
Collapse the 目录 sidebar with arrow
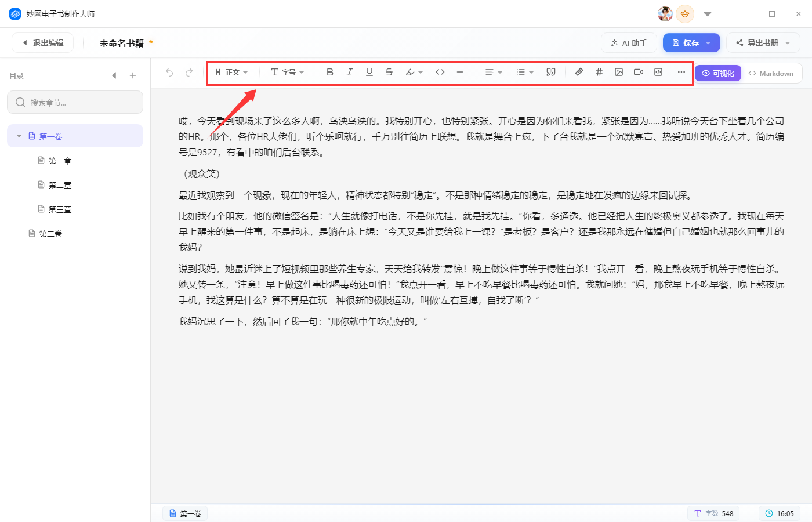pos(114,75)
